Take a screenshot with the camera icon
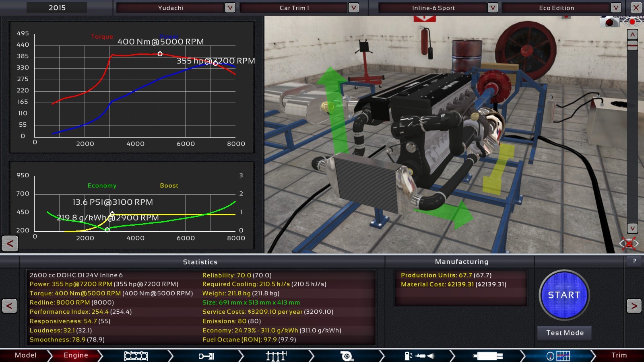The width and height of the screenshot is (644, 362). (x=609, y=22)
